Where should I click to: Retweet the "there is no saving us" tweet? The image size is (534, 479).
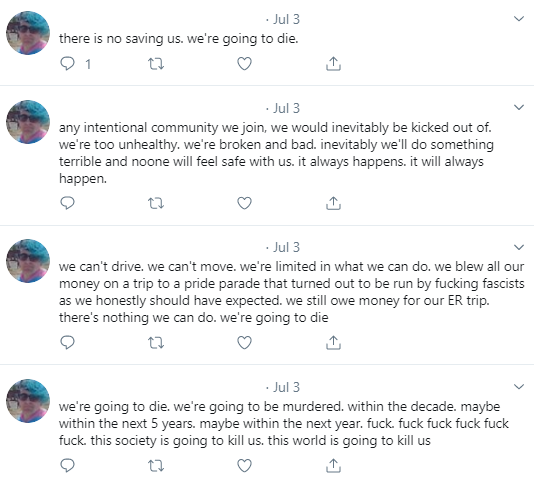pyautogui.click(x=156, y=64)
